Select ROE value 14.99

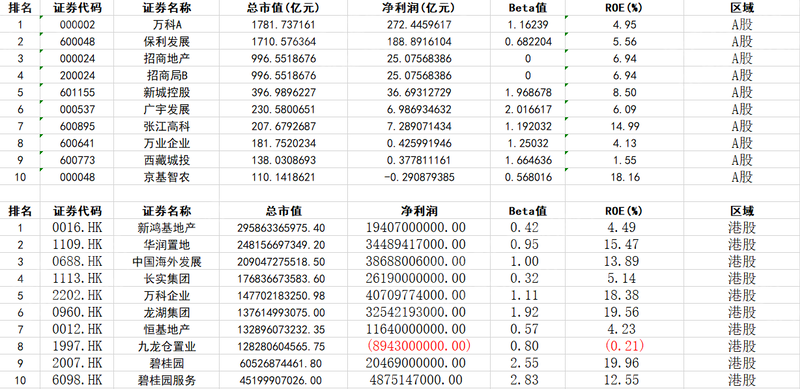click(x=624, y=126)
